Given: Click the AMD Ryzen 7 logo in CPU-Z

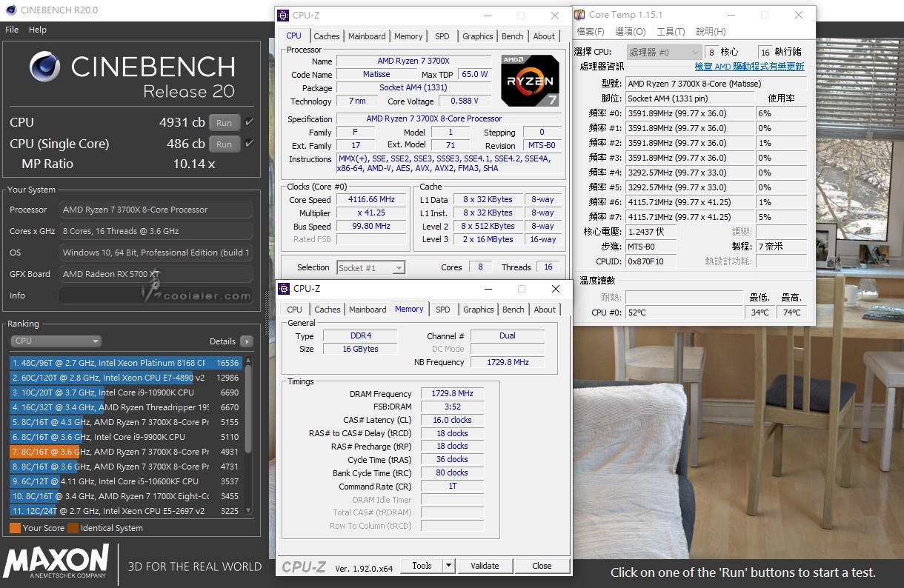Looking at the screenshot, I should tap(530, 80).
